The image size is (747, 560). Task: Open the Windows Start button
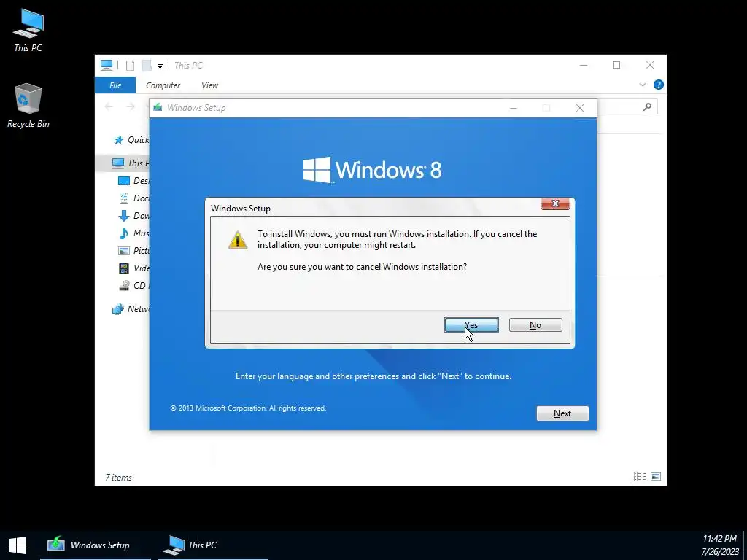18,545
